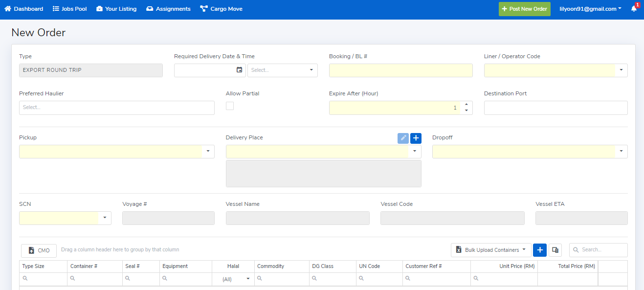Go to the Jobs Pool menu

click(69, 9)
